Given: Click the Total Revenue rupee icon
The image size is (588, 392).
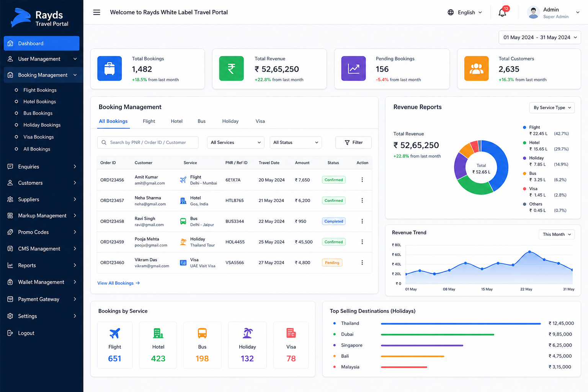Looking at the screenshot, I should click(x=231, y=69).
